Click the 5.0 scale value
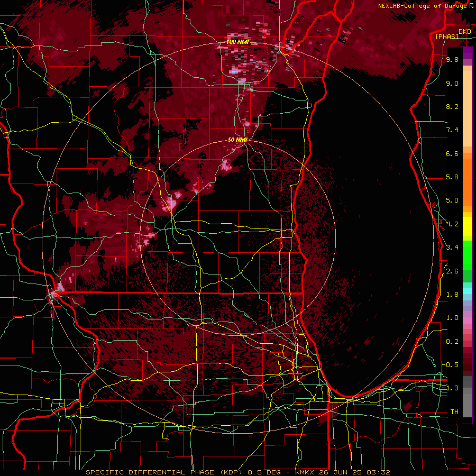The height and width of the screenshot is (476, 476). pos(452,200)
